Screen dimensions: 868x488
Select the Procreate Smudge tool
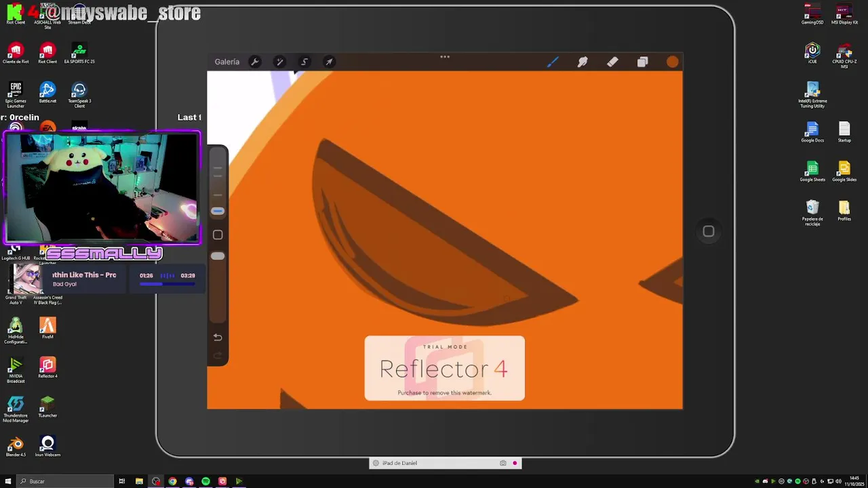pos(583,62)
